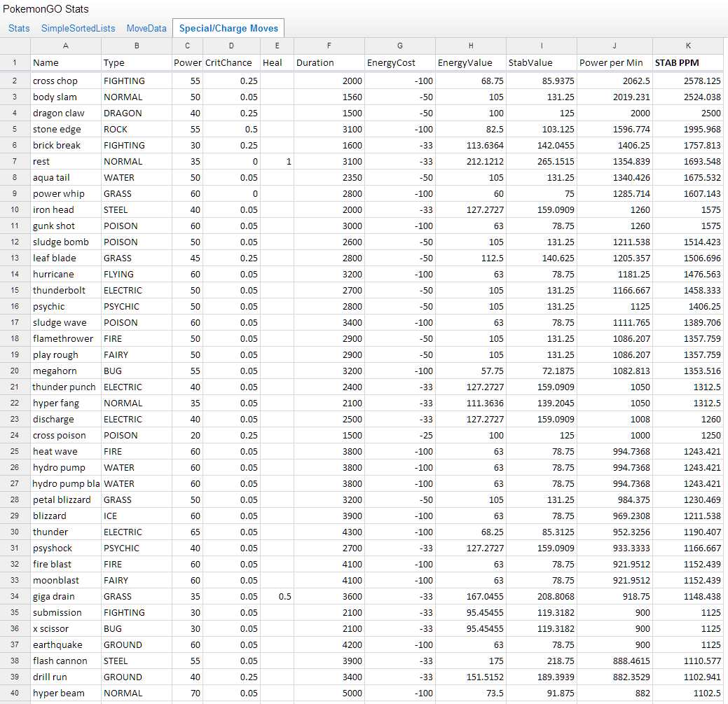Click the 'CritChance' header cell
Viewport: 728px width, 704px height.
click(231, 62)
